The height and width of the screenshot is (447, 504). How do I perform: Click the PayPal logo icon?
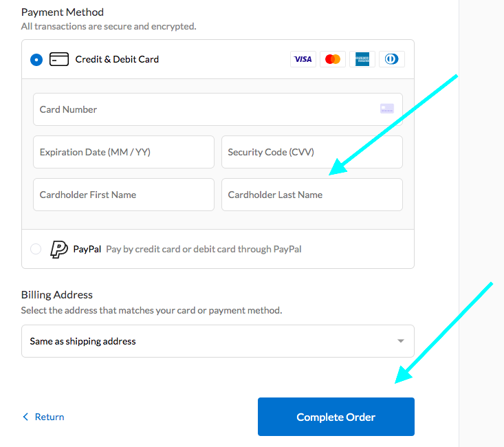pyautogui.click(x=59, y=249)
